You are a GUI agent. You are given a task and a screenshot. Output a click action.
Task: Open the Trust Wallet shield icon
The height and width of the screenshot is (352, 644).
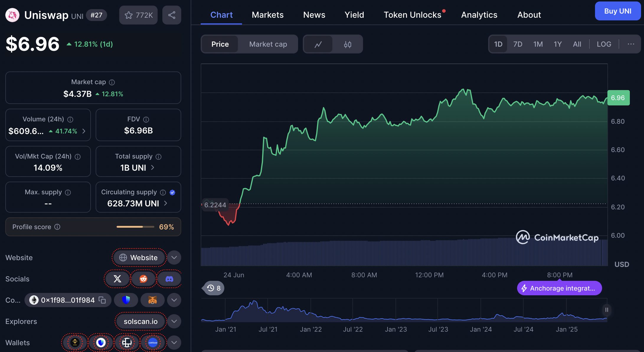pyautogui.click(x=101, y=343)
